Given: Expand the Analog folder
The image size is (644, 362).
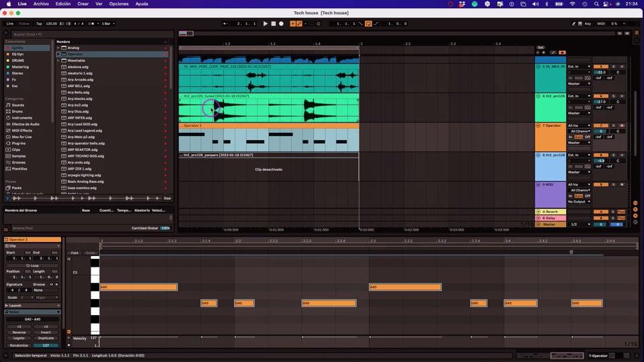Looking at the screenshot, I should pyautogui.click(x=58, y=48).
